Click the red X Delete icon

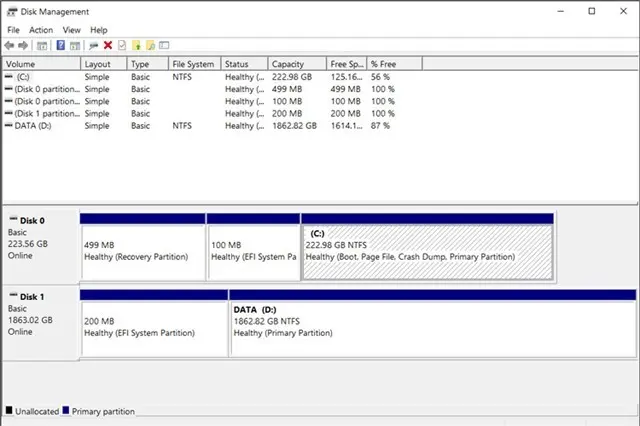pos(108,45)
